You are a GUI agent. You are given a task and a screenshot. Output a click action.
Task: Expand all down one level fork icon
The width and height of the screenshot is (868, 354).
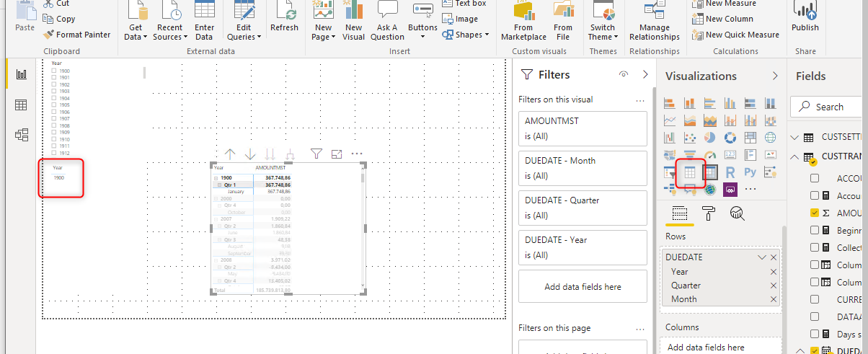coord(291,154)
